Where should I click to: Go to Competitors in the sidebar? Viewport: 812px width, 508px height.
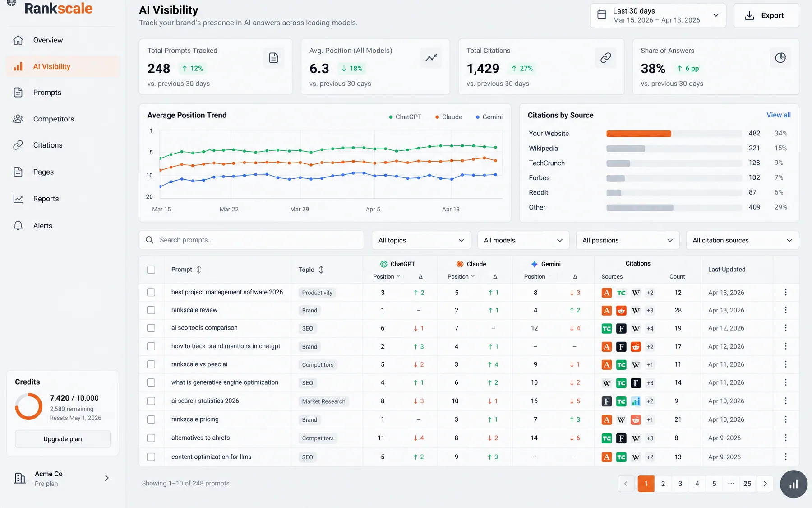(x=63, y=119)
